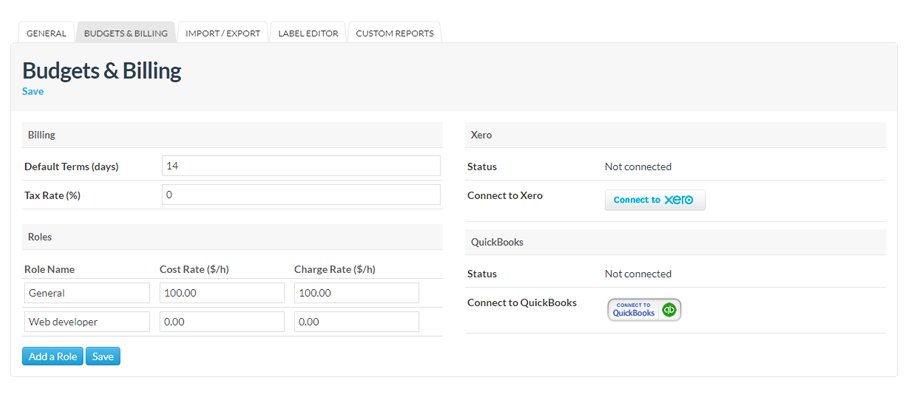Image resolution: width=911 pixels, height=400 pixels.
Task: Focus the Default Terms (days) field
Action: coord(301,166)
